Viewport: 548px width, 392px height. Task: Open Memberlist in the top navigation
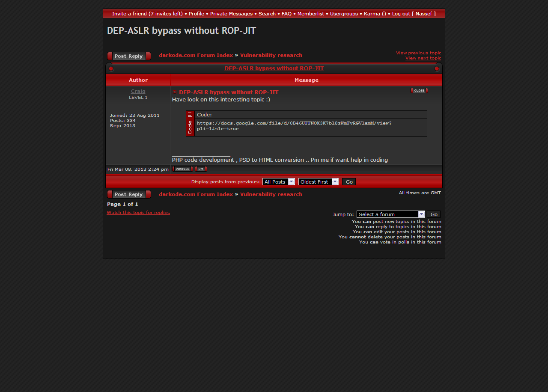click(310, 14)
